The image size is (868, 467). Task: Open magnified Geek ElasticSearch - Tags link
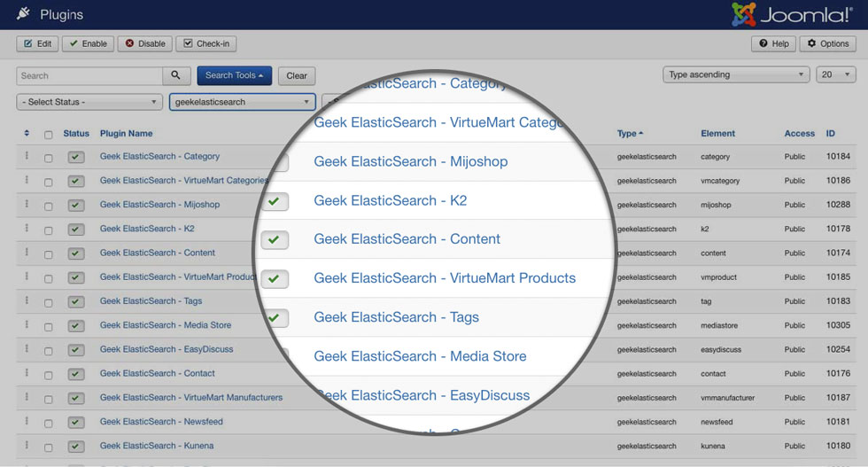click(397, 317)
